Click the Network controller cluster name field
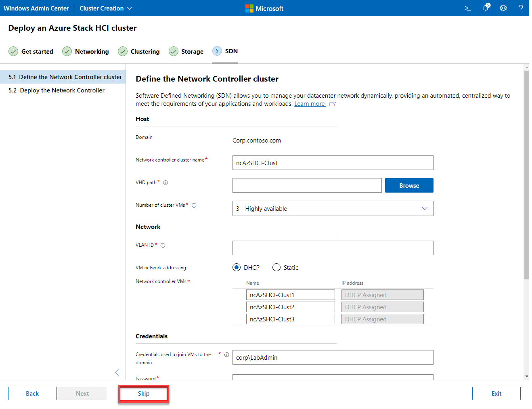This screenshot has width=532, height=409. pos(333,163)
